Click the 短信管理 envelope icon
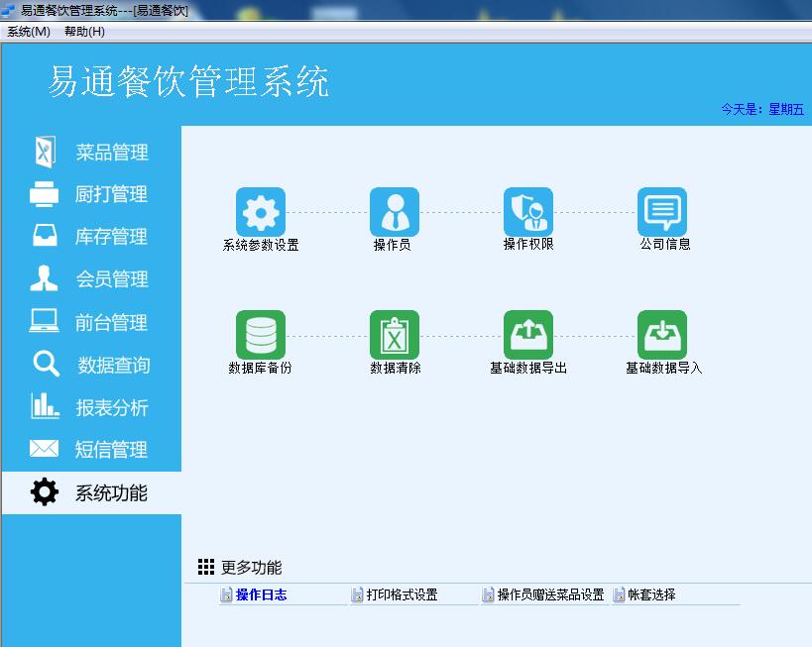Screen dimensions: 812x647 point(44,448)
